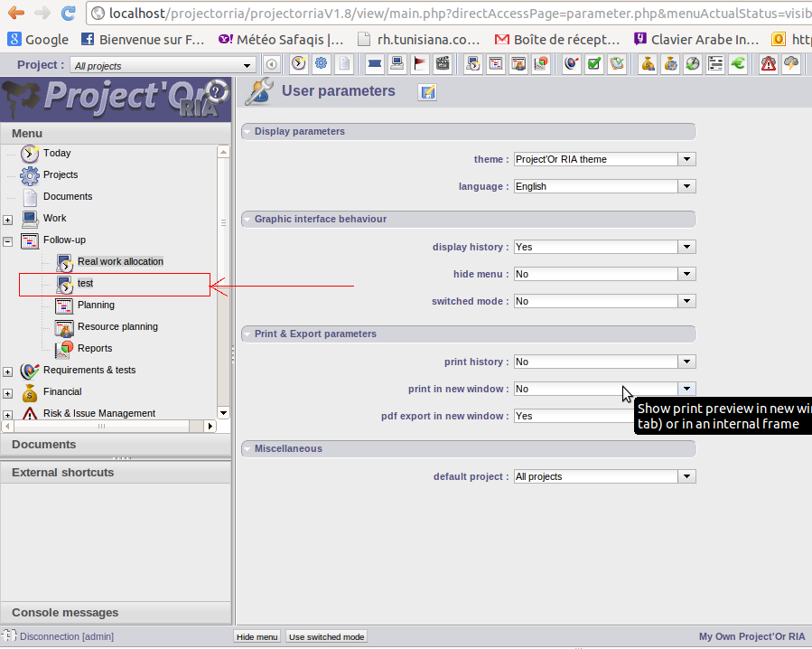Viewport: 812px width, 649px height.
Task: Click the green checkmark icon in toolbar
Action: coord(593,64)
